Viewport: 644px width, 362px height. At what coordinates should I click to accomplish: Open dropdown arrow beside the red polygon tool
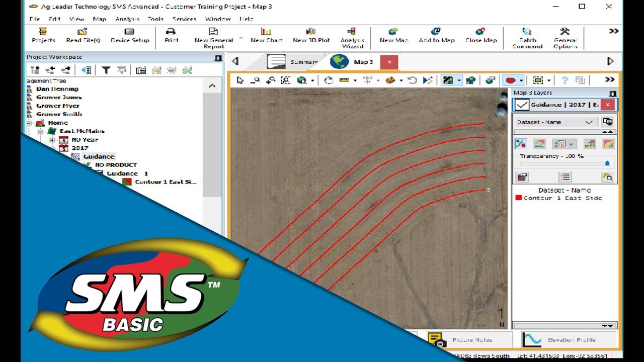[x=521, y=80]
